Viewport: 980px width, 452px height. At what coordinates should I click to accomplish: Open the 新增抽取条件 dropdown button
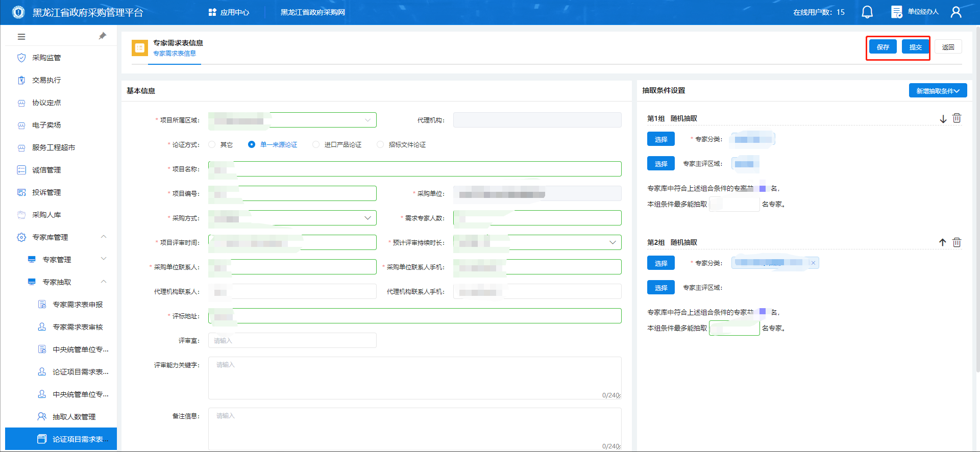[938, 90]
